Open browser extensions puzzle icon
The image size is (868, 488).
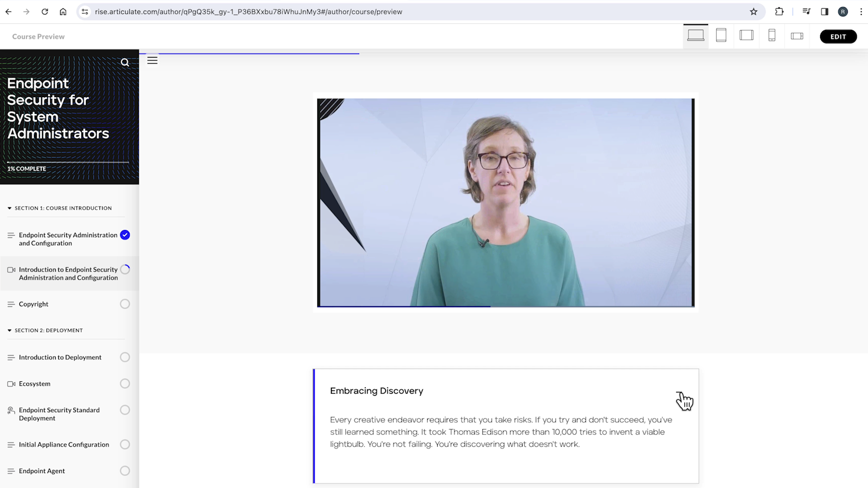pyautogui.click(x=779, y=12)
